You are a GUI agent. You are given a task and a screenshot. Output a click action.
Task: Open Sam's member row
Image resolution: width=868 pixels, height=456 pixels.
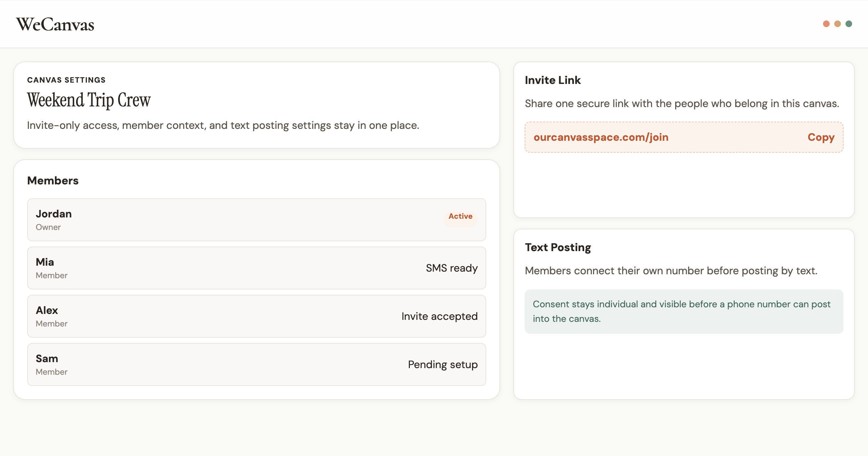[x=256, y=364]
